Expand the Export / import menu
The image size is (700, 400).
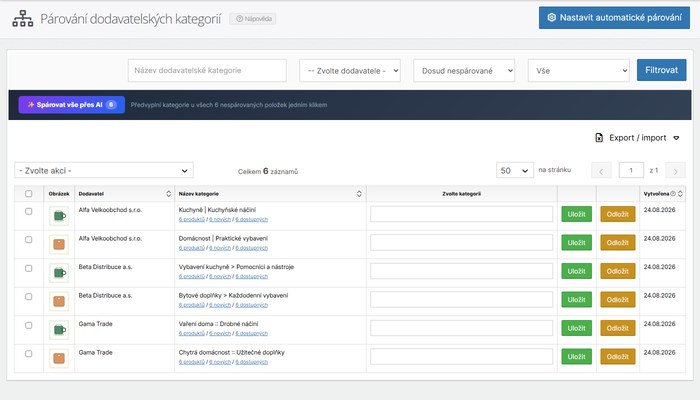point(638,138)
